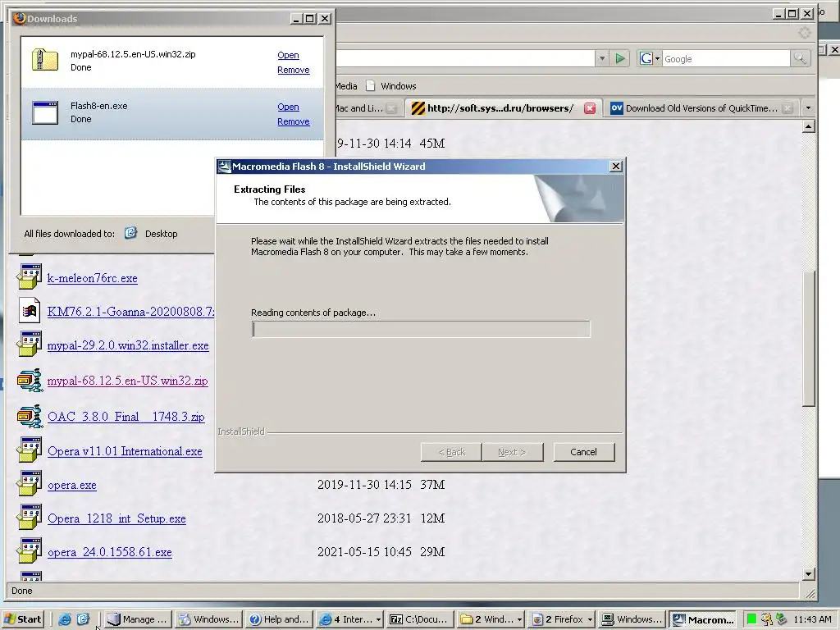Expand the 2 Windows Explorer taskbar group

click(x=519, y=619)
